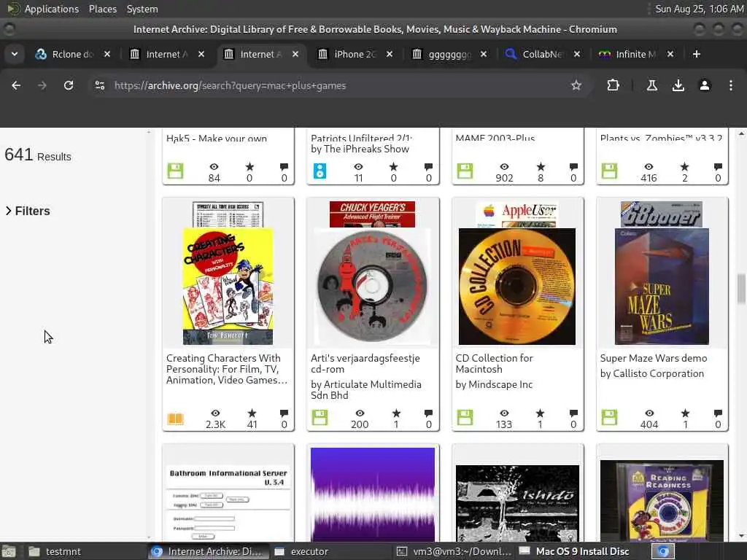This screenshot has width=747, height=560.
Task: Click Bathroom Informational Server thumbnail
Action: tap(228, 502)
